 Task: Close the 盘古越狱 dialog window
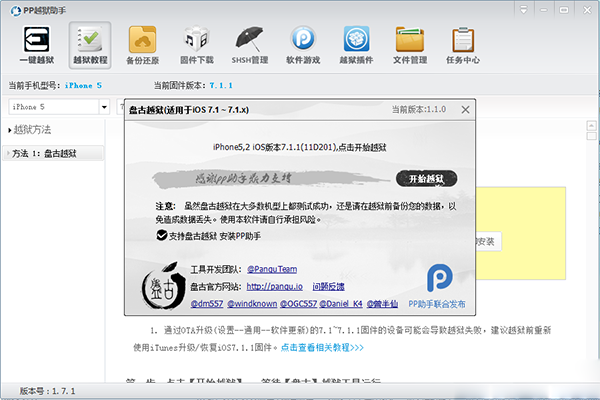pos(464,108)
